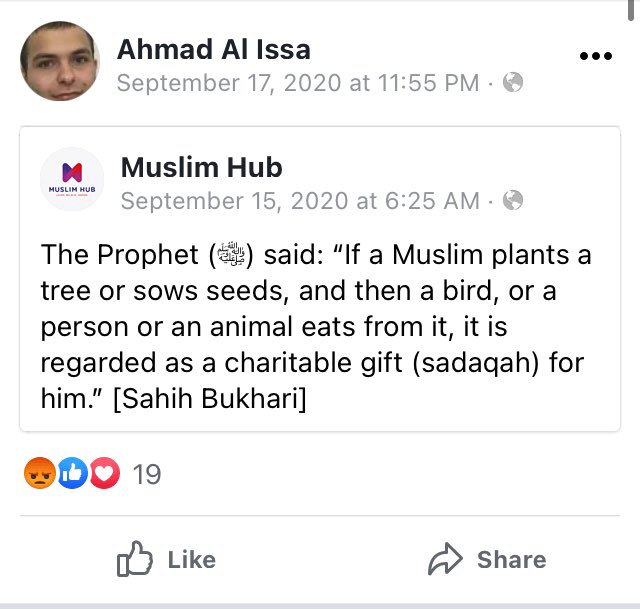Viewport: 640px width, 609px height.
Task: Click the red heart love reaction icon
Action: click(x=105, y=473)
